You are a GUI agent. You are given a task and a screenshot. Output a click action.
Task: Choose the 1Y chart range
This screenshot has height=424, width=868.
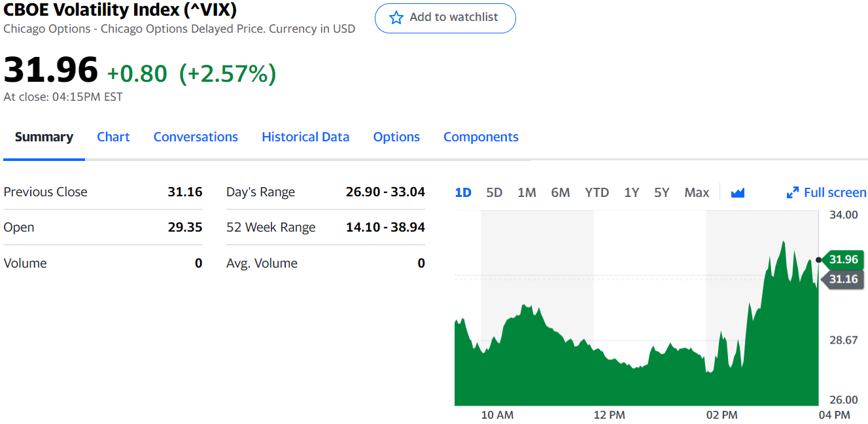[x=631, y=192]
